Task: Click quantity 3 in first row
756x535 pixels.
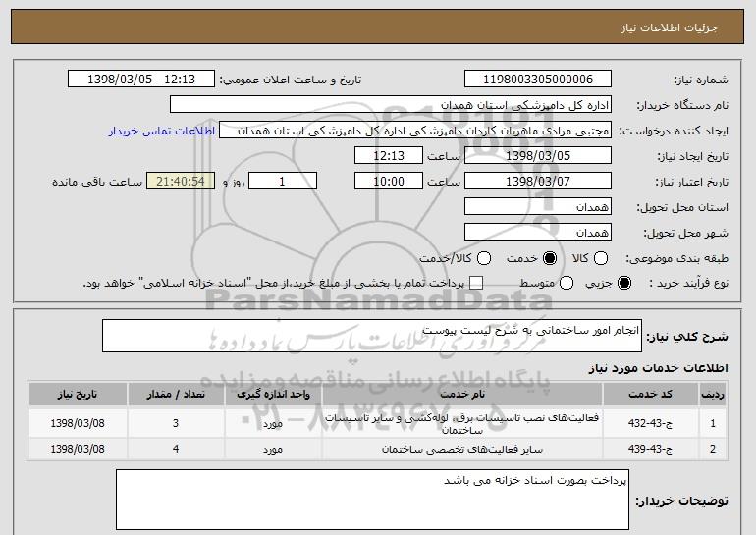Action: 176,423
